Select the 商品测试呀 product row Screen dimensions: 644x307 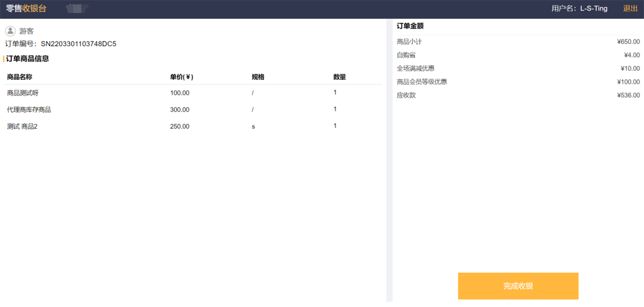[x=23, y=93]
